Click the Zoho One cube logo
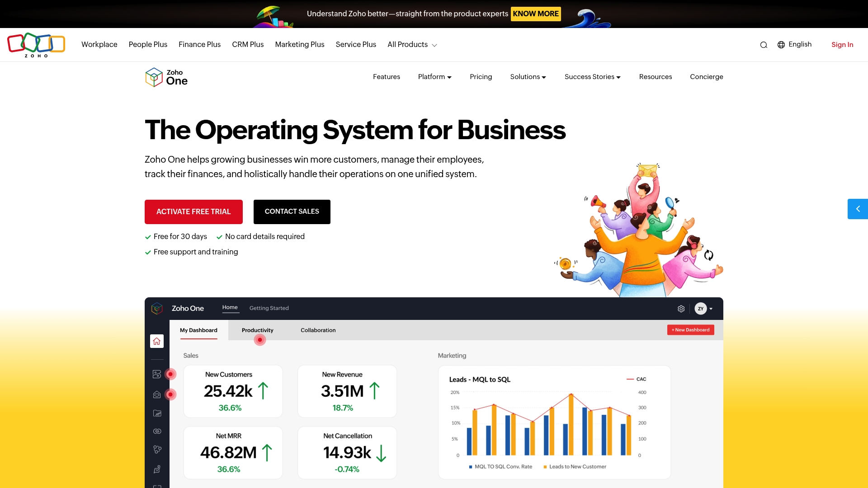Image resolution: width=868 pixels, height=488 pixels. (x=154, y=77)
